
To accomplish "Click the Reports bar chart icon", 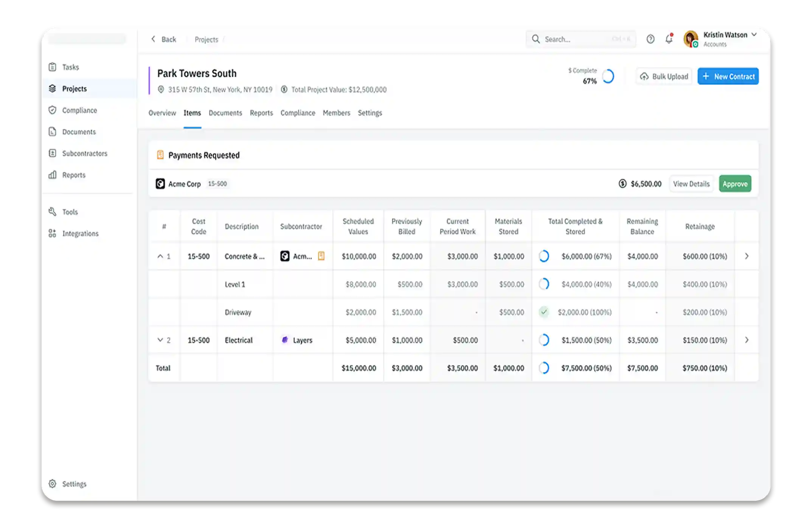I will pos(53,175).
